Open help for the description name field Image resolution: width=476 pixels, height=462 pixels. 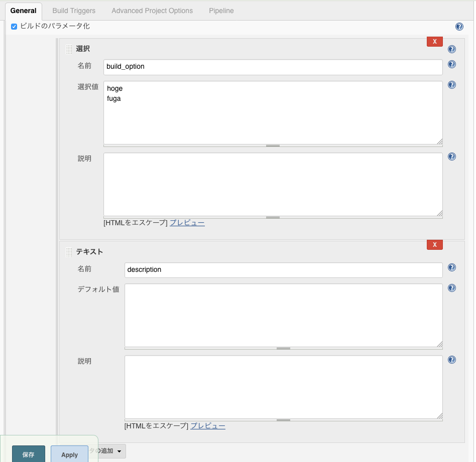pyautogui.click(x=451, y=267)
